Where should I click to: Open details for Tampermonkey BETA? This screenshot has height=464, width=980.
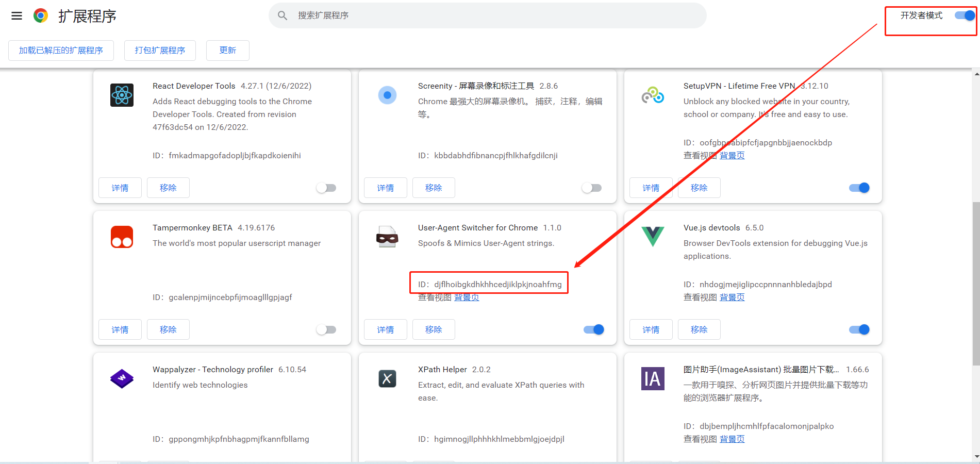120,329
